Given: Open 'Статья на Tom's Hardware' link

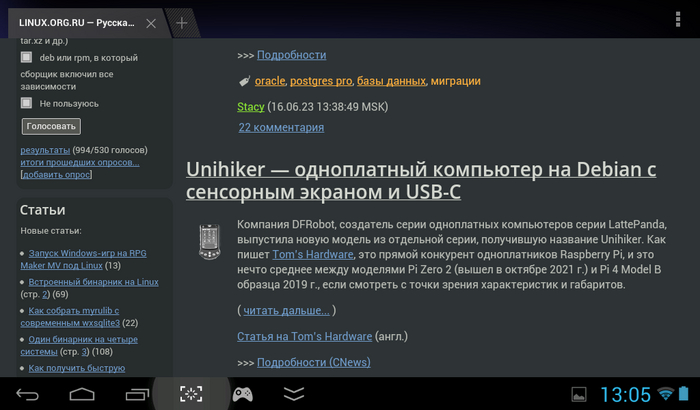Looking at the screenshot, I should pos(304,336).
